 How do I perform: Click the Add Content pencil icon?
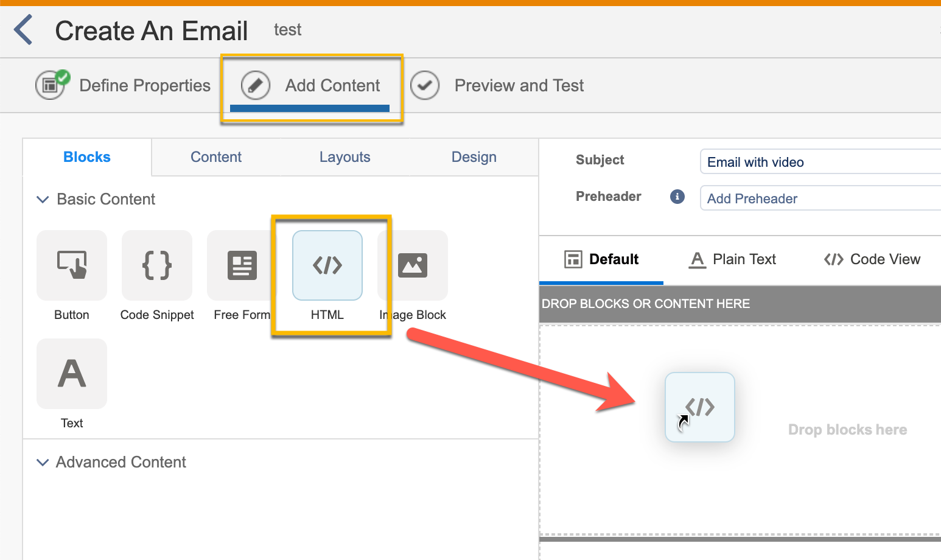256,85
